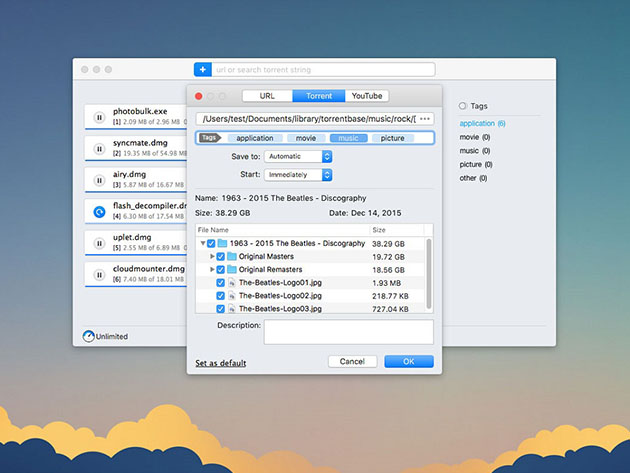The image size is (630, 473).
Task: Open the Start Immediately dropdown
Action: pyautogui.click(x=299, y=175)
